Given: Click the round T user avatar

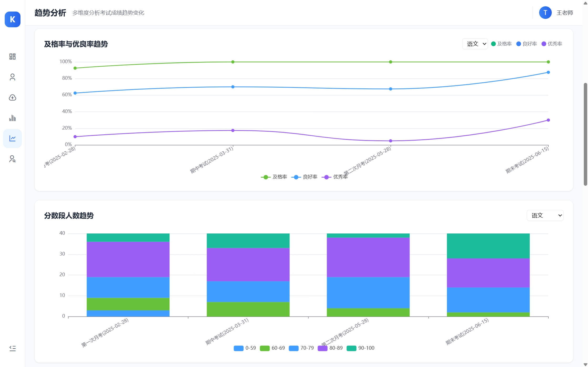Looking at the screenshot, I should click(545, 13).
